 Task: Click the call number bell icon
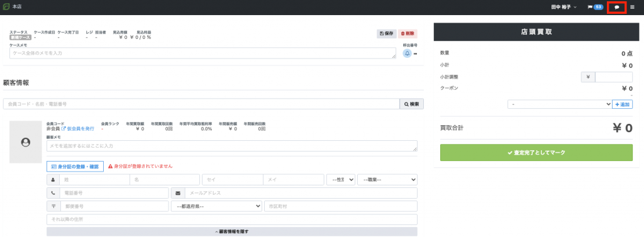point(407,53)
